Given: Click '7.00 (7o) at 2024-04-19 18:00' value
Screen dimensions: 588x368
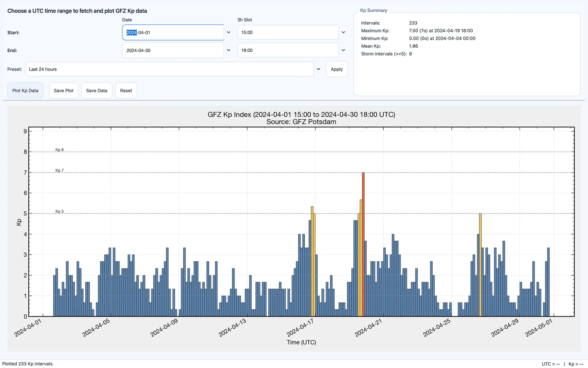Looking at the screenshot, I should pyautogui.click(x=441, y=31).
